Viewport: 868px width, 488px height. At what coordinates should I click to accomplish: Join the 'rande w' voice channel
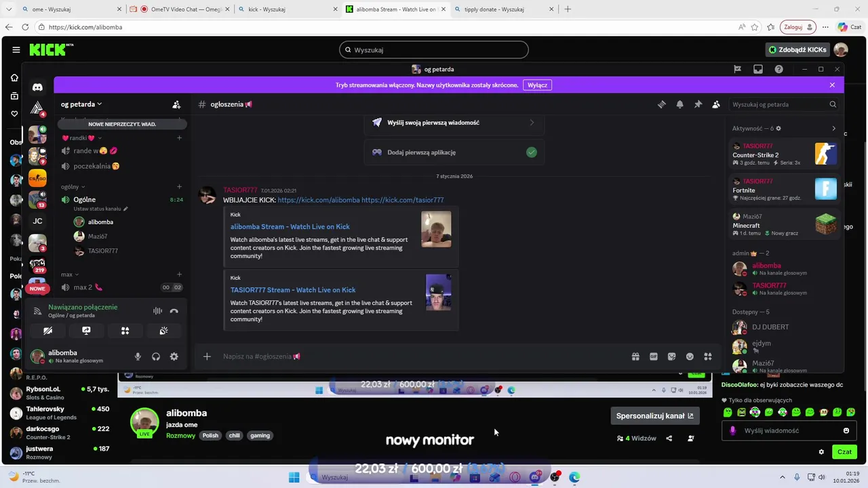tap(121, 151)
